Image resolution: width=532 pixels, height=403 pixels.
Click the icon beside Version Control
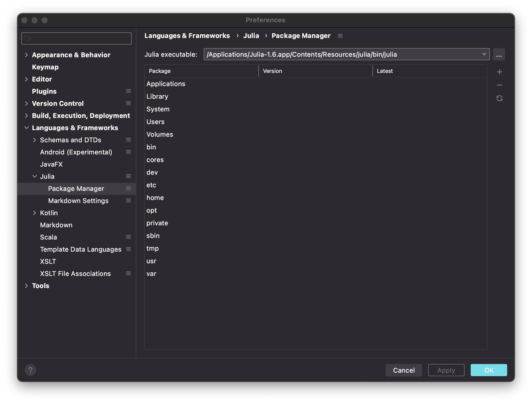128,103
